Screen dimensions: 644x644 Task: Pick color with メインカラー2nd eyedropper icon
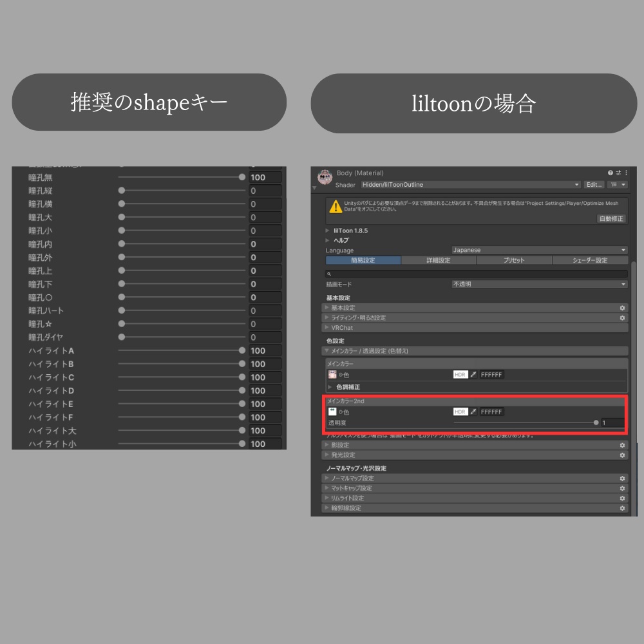tap(473, 412)
